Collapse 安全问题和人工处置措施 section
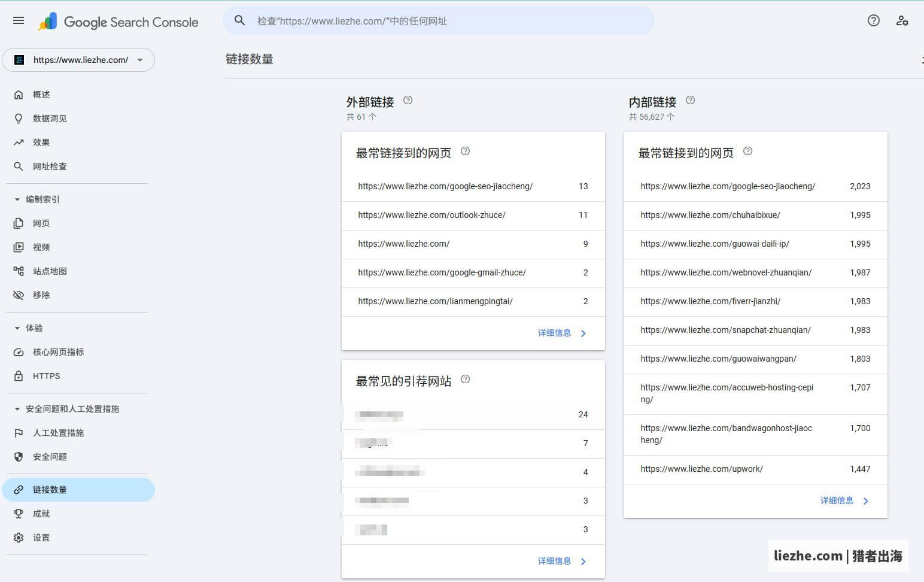The width and height of the screenshot is (924, 582). [x=67, y=409]
